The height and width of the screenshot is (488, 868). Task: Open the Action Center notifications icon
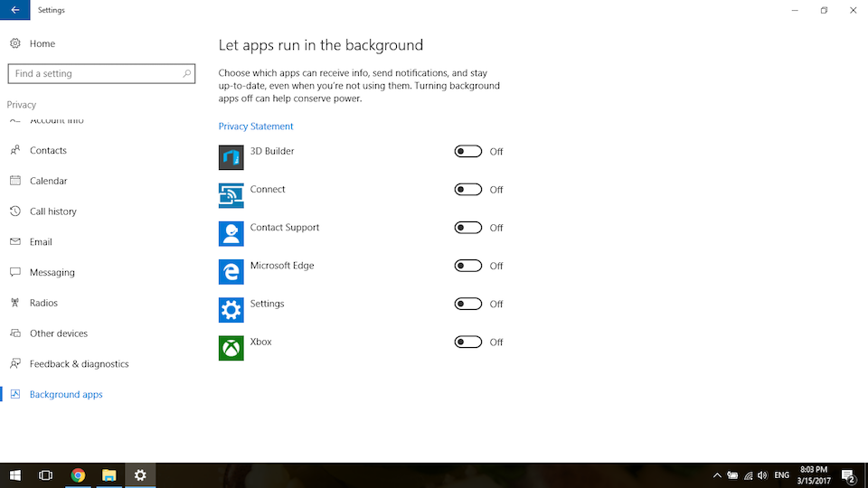tap(848, 475)
